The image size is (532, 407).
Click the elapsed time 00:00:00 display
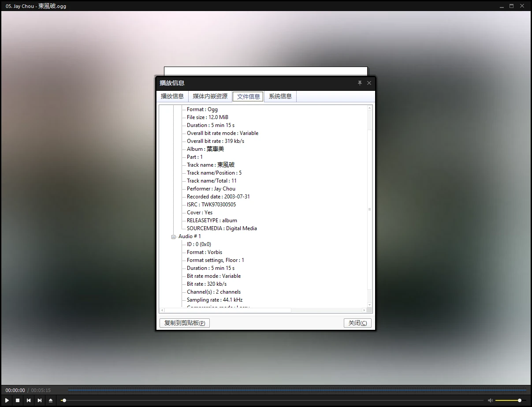[x=15, y=390]
